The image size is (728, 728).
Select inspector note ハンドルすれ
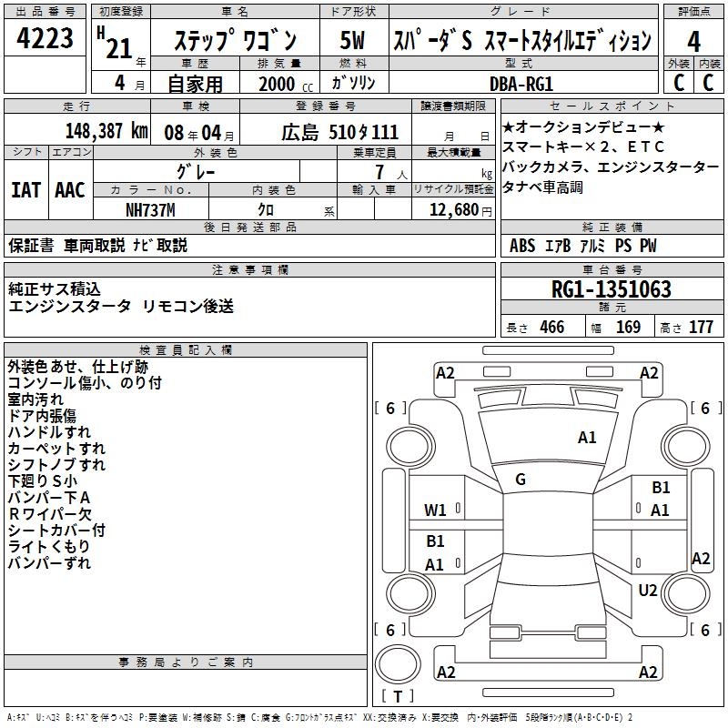coord(49,431)
